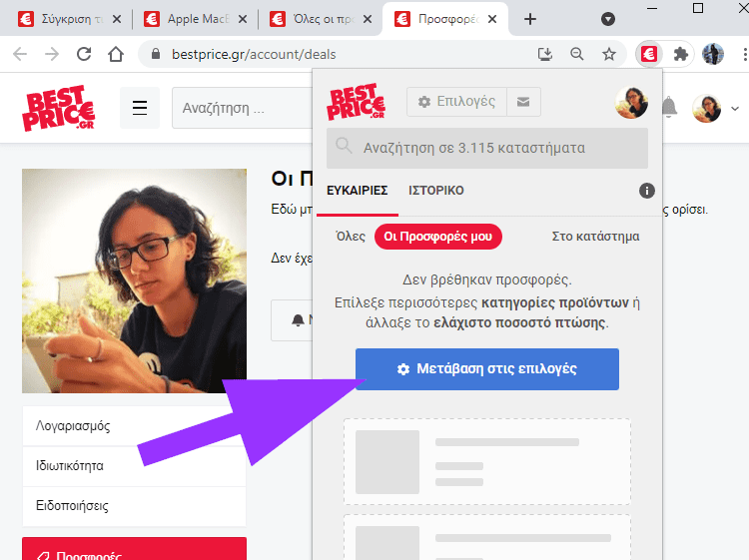This screenshot has height=560, width=749.
Task: Click the site 'Αναζήτηση ...' search box
Action: [x=243, y=108]
